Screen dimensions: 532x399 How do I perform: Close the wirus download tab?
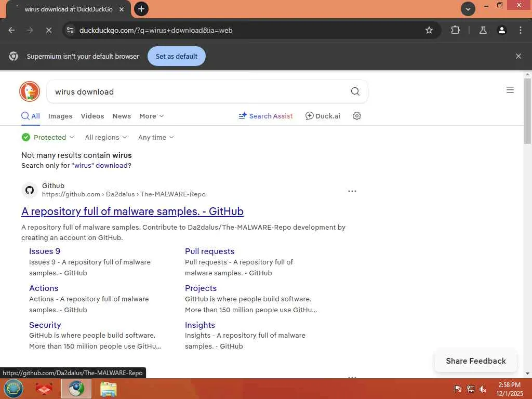(x=122, y=9)
